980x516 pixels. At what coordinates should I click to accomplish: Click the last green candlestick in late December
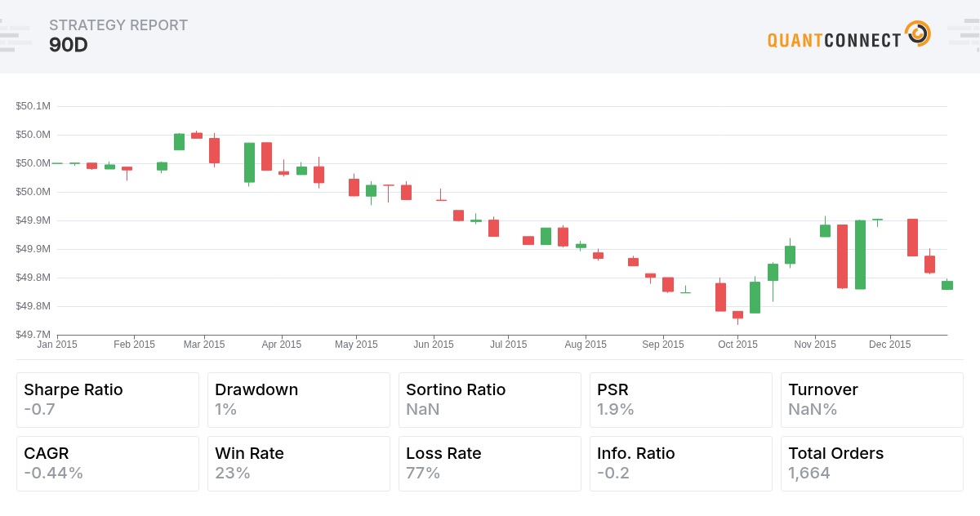[x=947, y=285]
